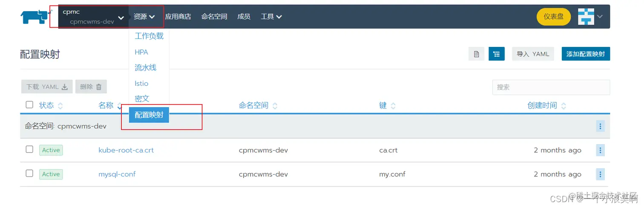The width and height of the screenshot is (644, 207).
Task: Click the 命名空间: cpmcwms-dev group header
Action: pyautogui.click(x=66, y=126)
